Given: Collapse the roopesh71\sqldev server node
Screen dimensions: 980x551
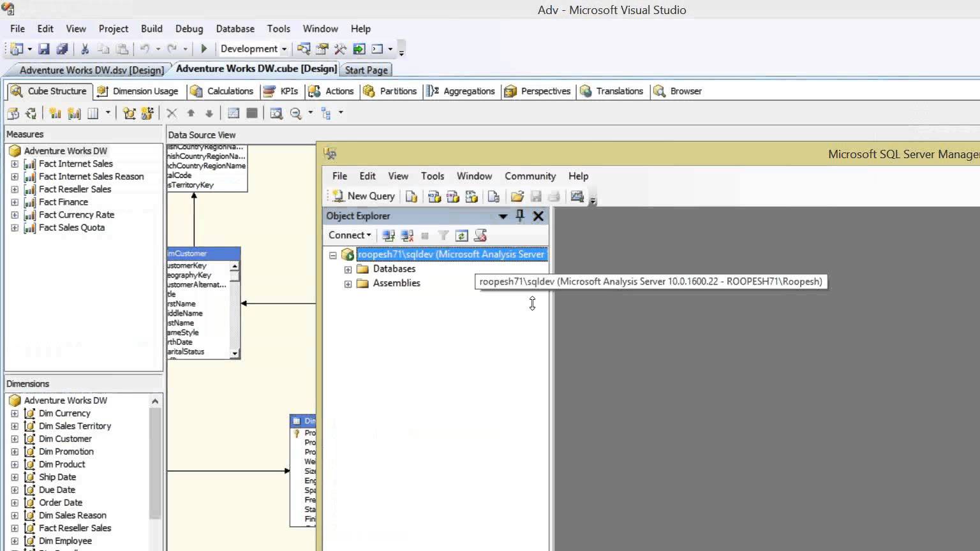Looking at the screenshot, I should click(x=333, y=255).
